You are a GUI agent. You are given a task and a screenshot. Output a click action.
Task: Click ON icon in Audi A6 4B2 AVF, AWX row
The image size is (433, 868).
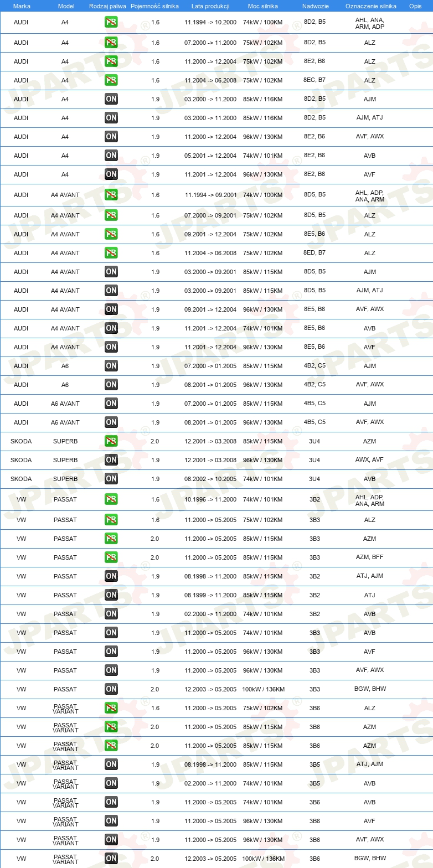tap(111, 385)
